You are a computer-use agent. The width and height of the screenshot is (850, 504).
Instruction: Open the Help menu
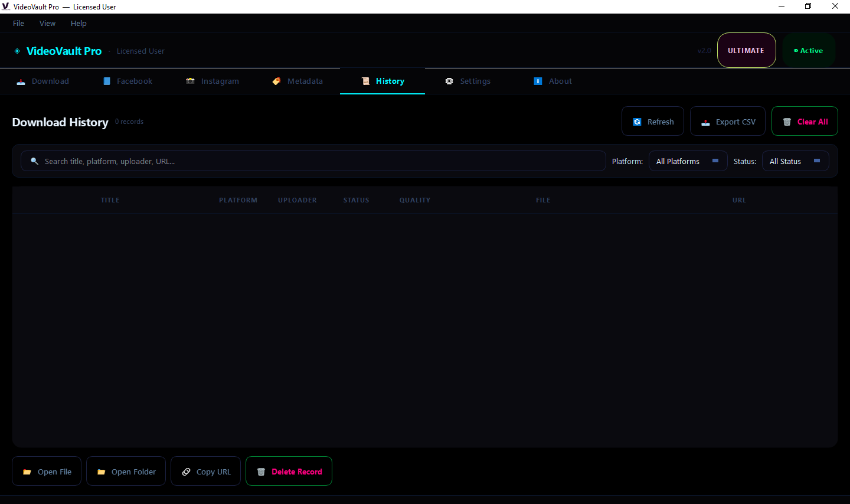[x=79, y=24]
